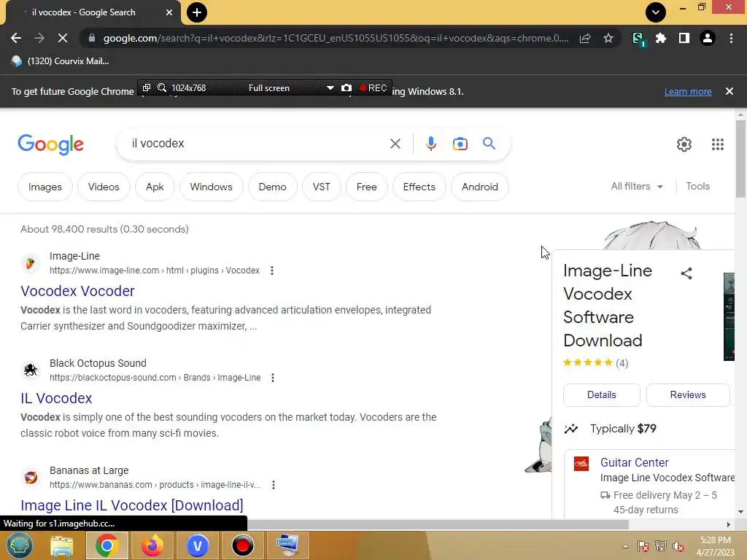This screenshot has height=560, width=747.
Task: Click the page vertical scrollbar thumb
Action: pos(740,158)
